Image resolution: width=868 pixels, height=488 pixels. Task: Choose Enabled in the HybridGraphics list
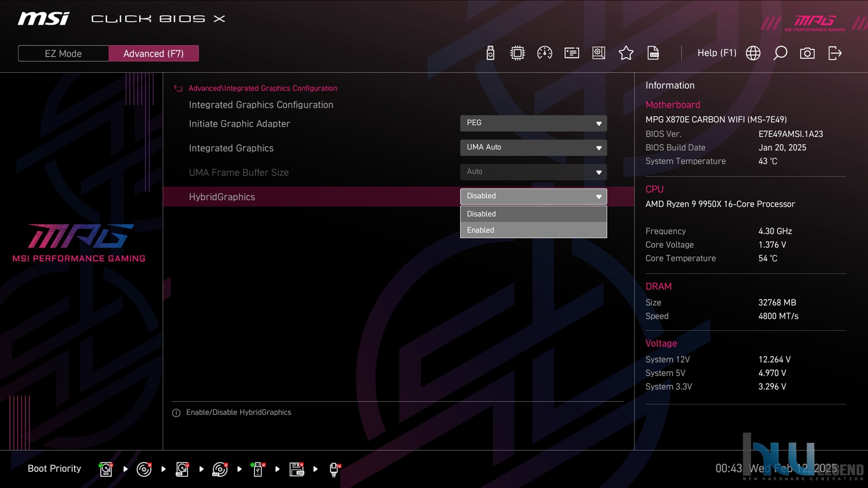pyautogui.click(x=533, y=230)
